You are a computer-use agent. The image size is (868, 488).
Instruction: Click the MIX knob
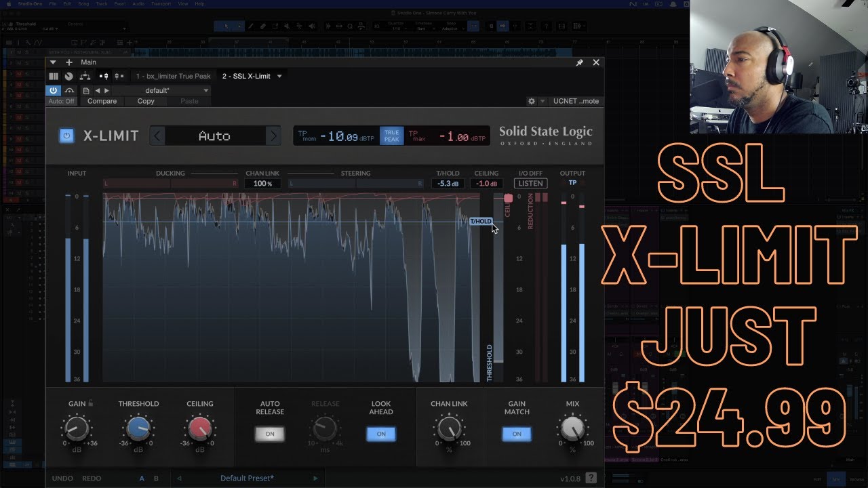tap(572, 428)
